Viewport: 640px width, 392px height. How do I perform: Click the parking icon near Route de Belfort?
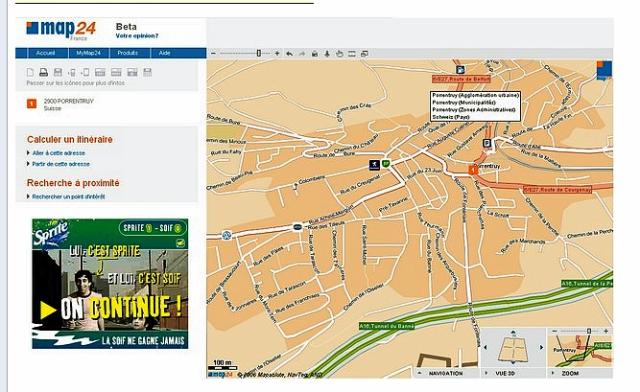click(x=460, y=69)
